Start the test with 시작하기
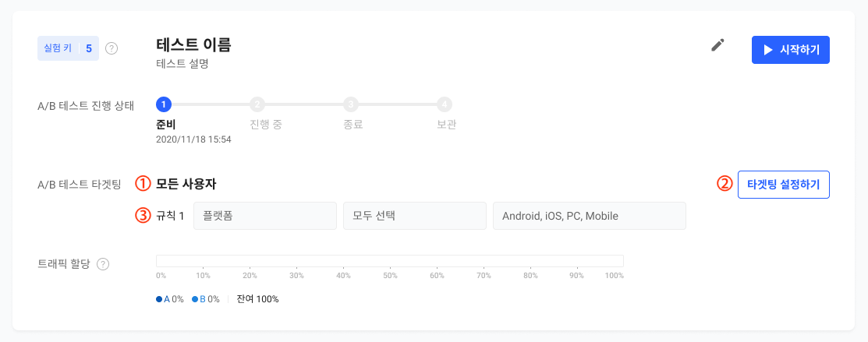 coord(791,50)
